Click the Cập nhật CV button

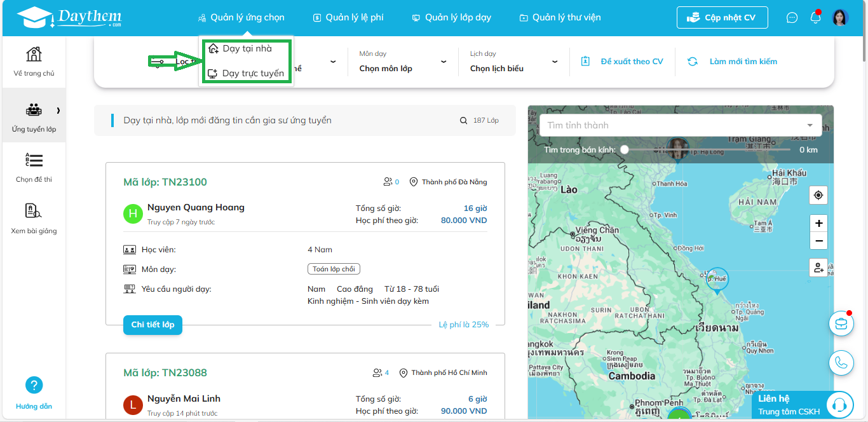point(722,18)
